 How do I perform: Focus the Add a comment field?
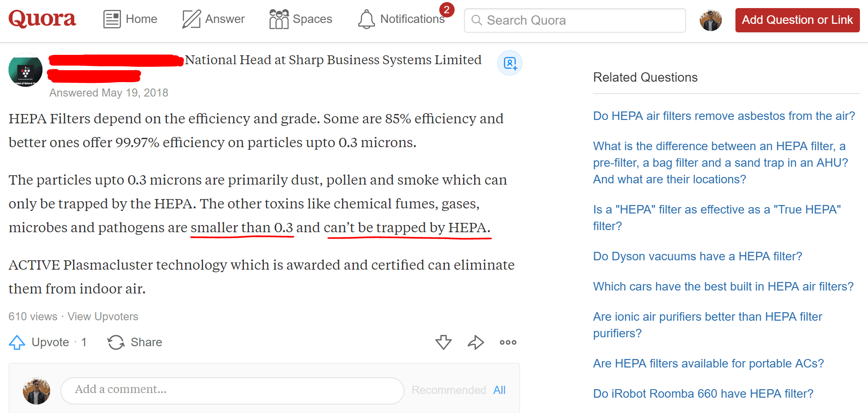pyautogui.click(x=232, y=390)
